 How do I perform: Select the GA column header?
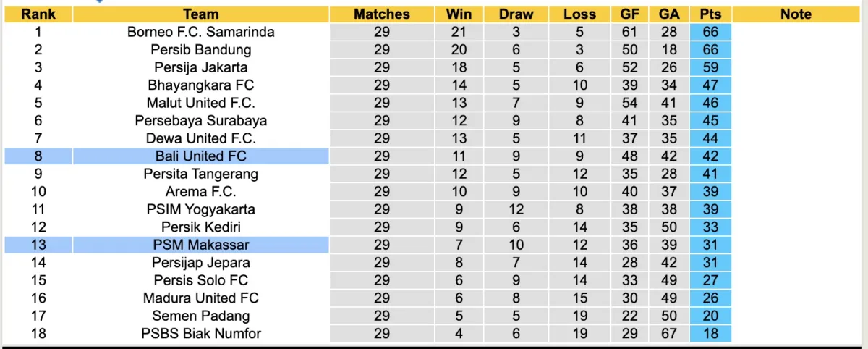coord(669,14)
